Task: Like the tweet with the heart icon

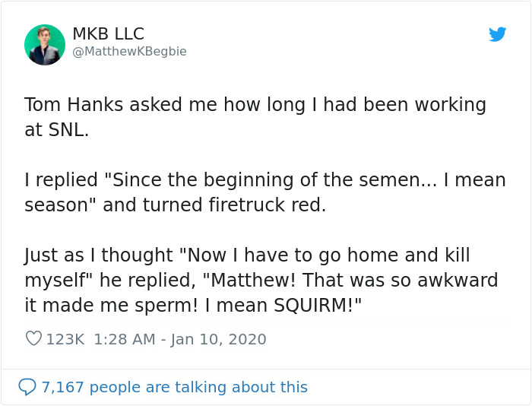Action: (33, 339)
